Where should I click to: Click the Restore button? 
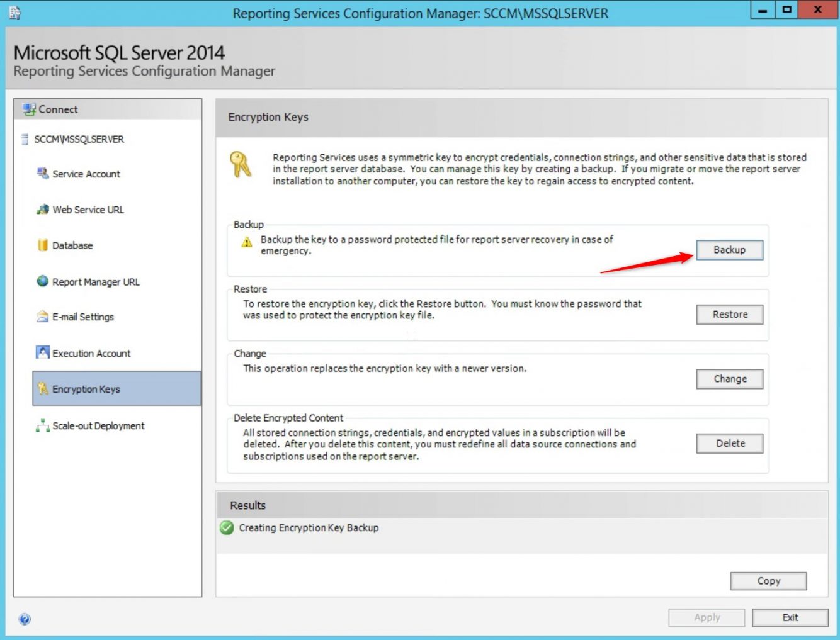729,314
